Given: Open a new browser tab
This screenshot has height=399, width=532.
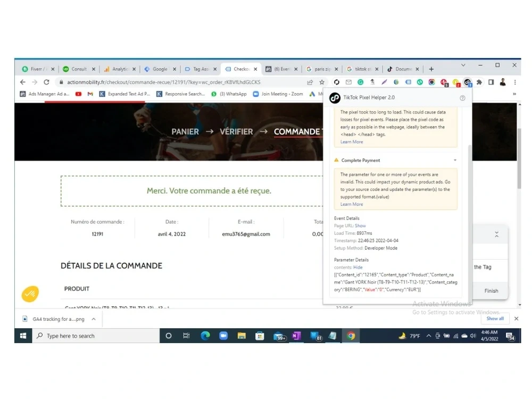Looking at the screenshot, I should click(x=431, y=69).
